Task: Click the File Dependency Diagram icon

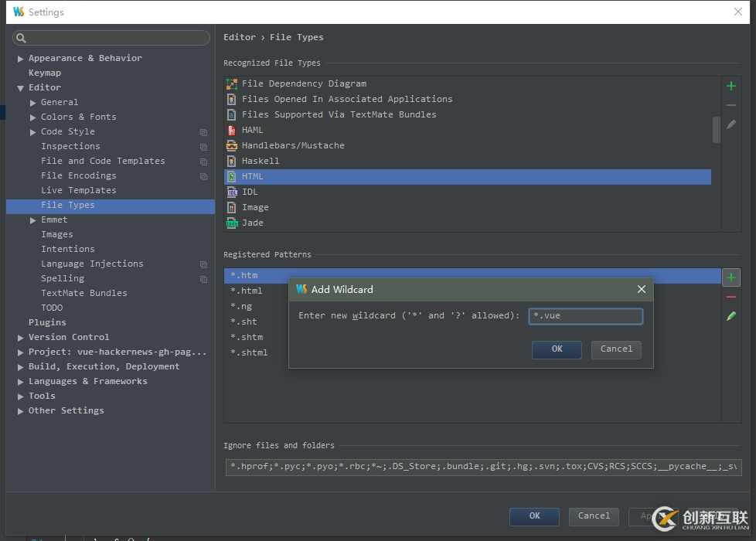Action: point(232,84)
